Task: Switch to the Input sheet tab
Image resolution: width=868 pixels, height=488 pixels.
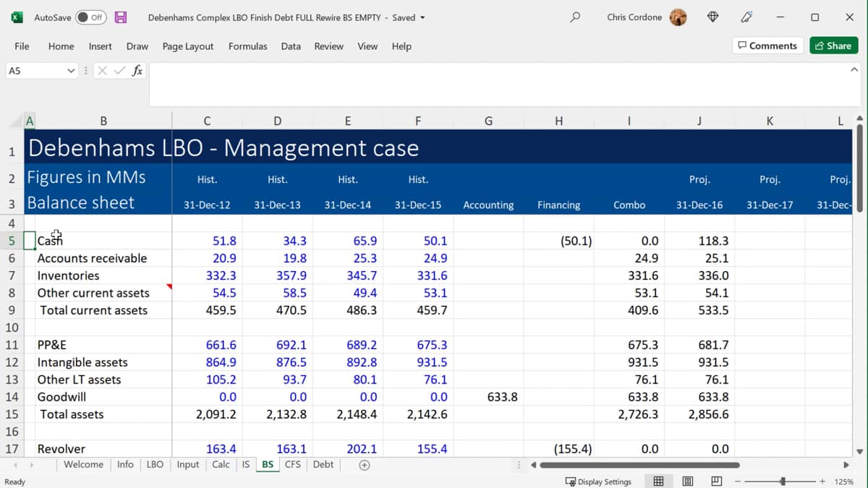Action: pos(187,465)
